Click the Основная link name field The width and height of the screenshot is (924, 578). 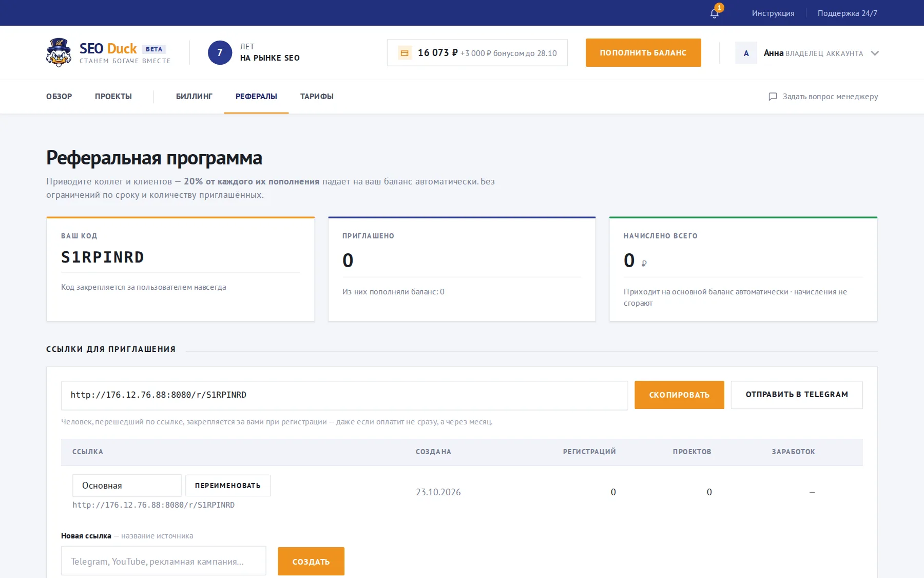(127, 486)
